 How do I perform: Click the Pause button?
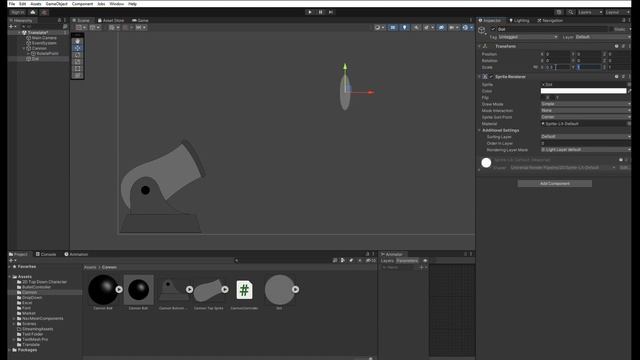tap(320, 12)
